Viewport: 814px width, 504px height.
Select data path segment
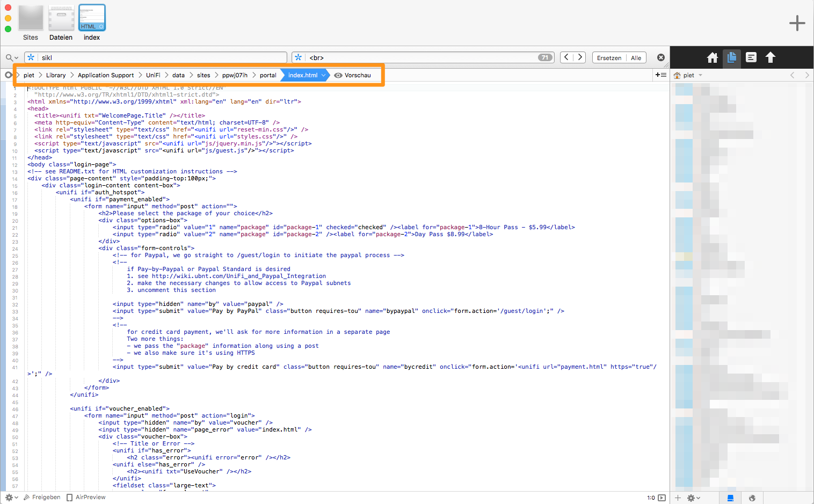(x=179, y=75)
